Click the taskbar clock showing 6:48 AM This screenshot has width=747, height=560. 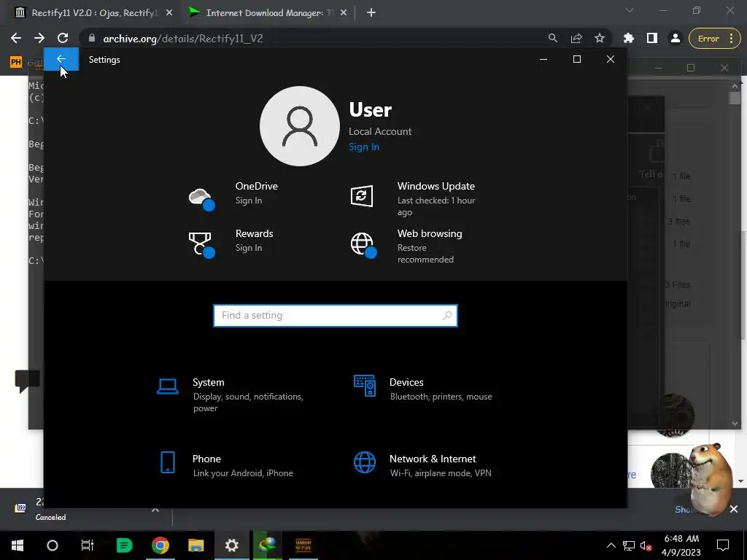[x=682, y=545]
